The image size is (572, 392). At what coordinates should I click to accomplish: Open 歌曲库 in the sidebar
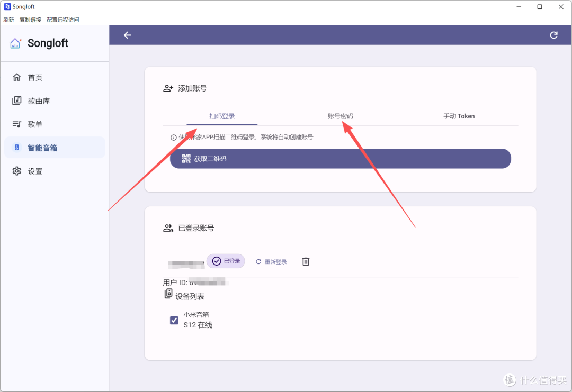[x=55, y=101]
